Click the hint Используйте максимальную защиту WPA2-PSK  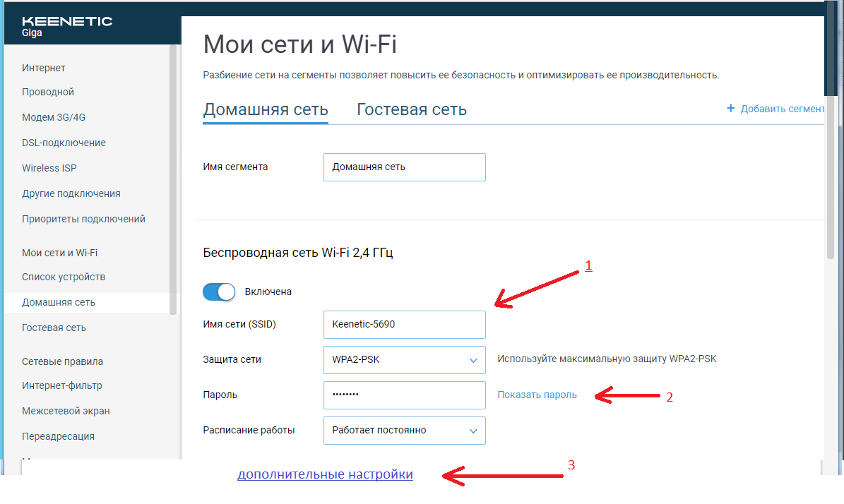tap(607, 359)
